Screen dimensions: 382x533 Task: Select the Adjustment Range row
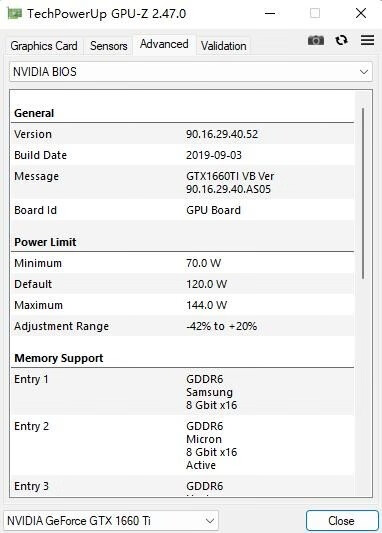[x=183, y=326]
